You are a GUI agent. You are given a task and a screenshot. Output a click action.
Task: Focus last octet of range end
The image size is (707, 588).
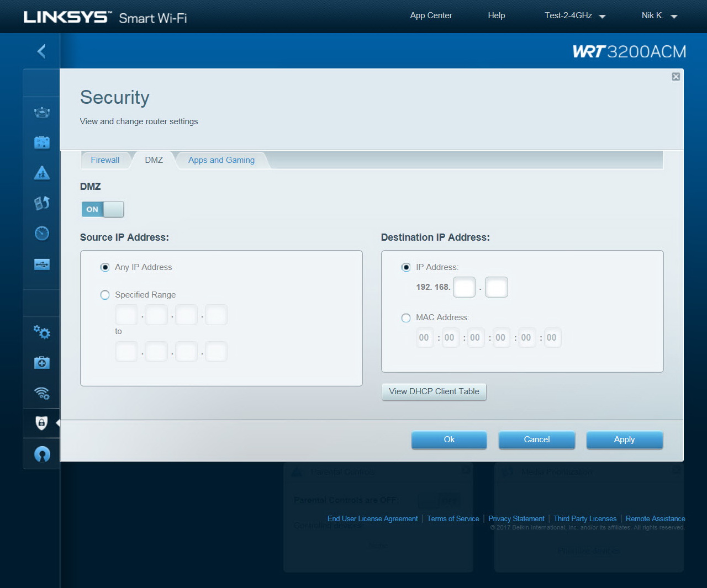point(216,351)
